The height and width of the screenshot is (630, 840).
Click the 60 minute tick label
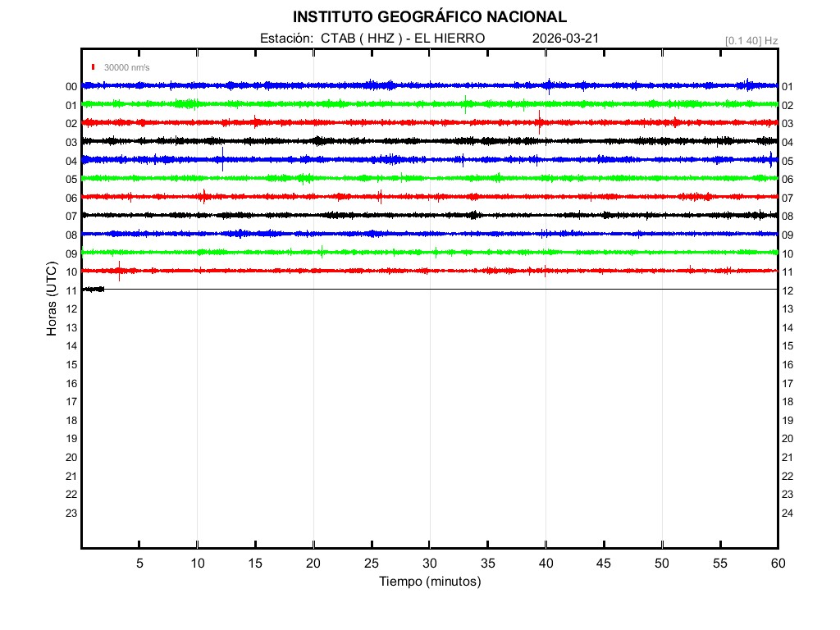778,563
